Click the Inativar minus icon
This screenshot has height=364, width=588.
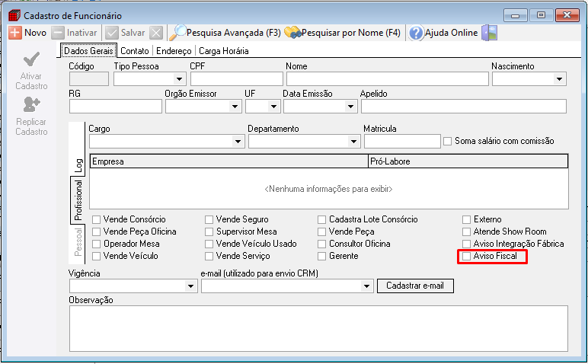click(58, 33)
